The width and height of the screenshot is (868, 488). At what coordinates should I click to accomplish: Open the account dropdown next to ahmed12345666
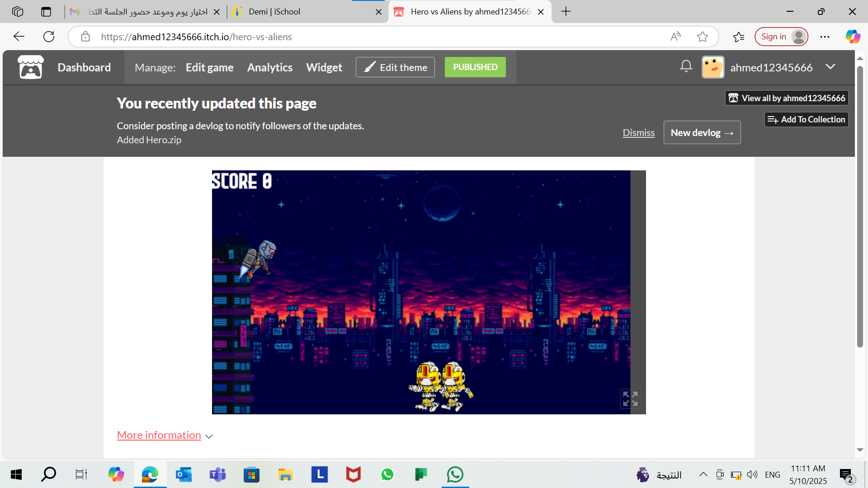click(x=831, y=67)
